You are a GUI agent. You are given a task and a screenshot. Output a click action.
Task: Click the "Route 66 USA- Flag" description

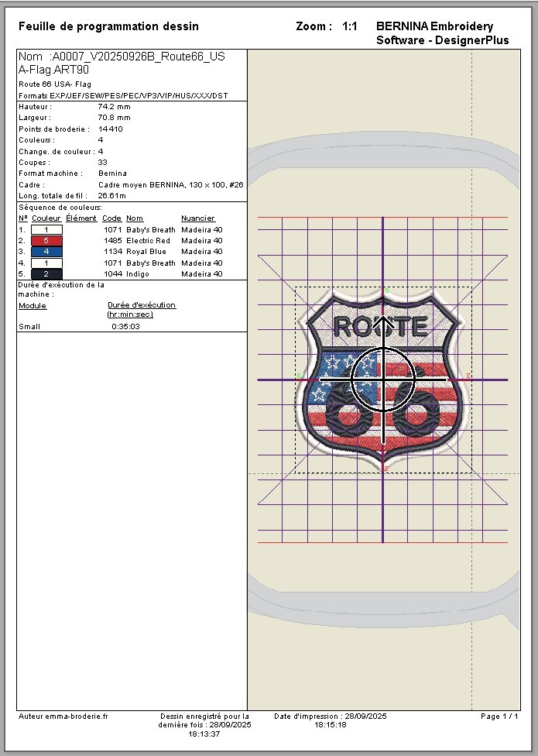tap(55, 84)
